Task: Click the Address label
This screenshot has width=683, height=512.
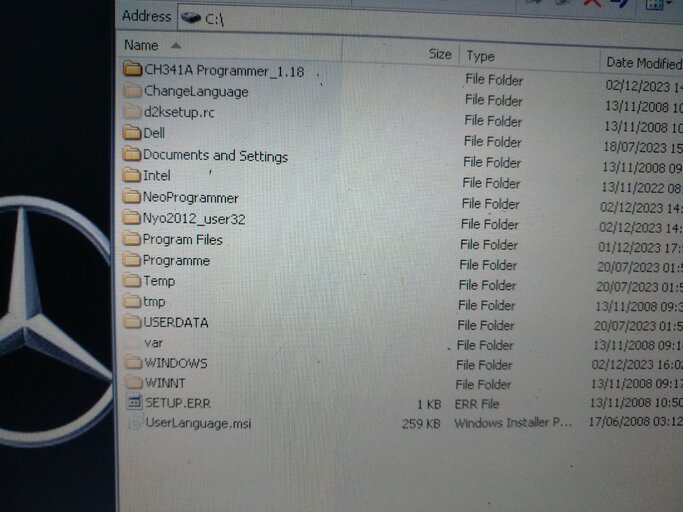Action: coord(146,16)
